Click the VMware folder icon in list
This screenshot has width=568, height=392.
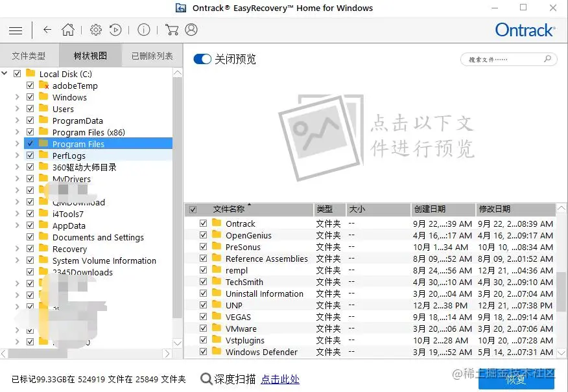click(x=217, y=328)
